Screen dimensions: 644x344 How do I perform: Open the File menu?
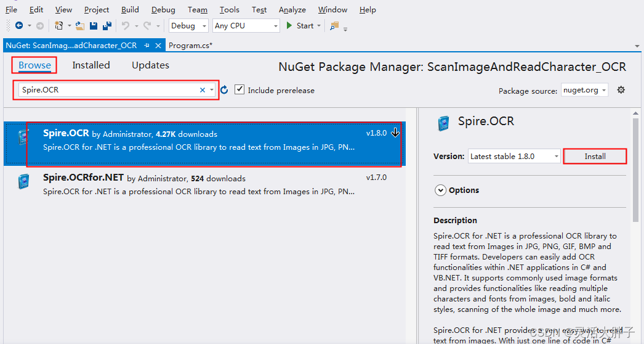[11, 9]
